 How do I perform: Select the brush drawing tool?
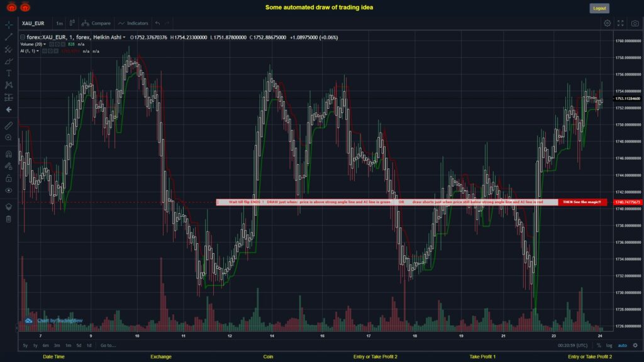tap(9, 61)
